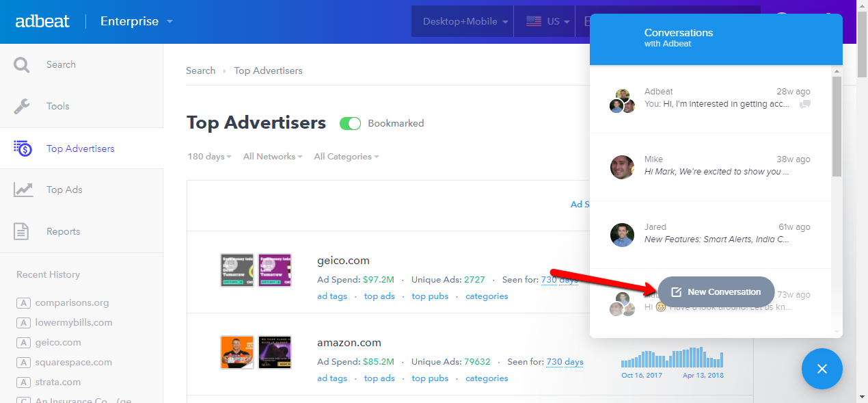Image resolution: width=868 pixels, height=403 pixels.
Task: Open the All Categories dropdown
Action: coord(347,157)
